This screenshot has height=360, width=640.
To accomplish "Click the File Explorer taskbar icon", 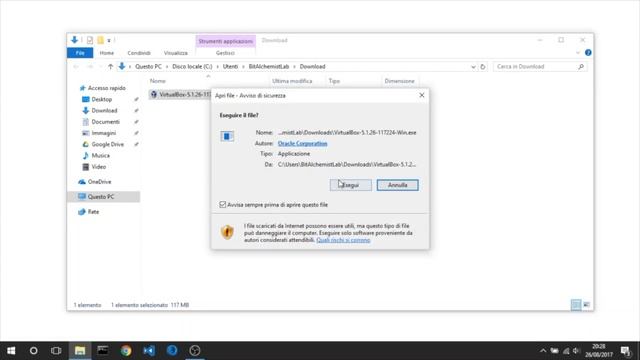I will pyautogui.click(x=80, y=351).
